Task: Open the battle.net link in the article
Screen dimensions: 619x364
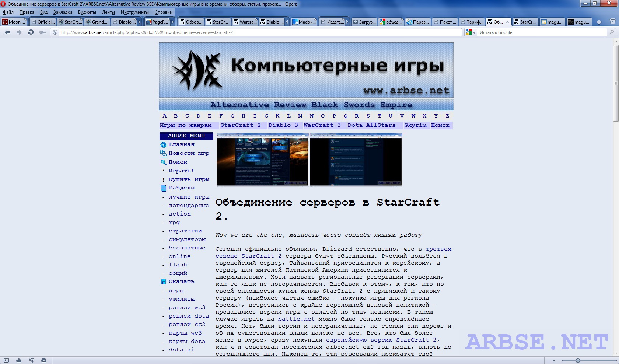Action: 296,319
